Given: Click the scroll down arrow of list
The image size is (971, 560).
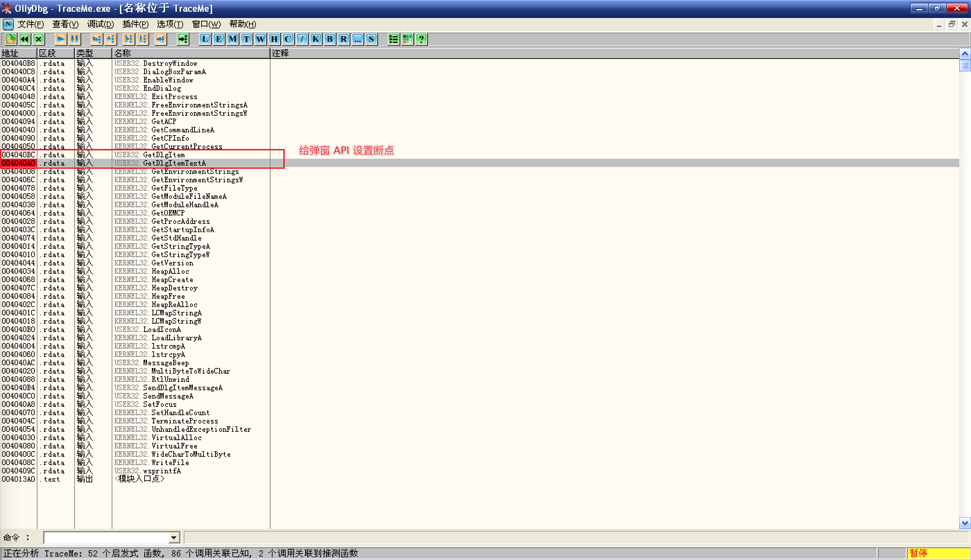Looking at the screenshot, I should point(964,523).
